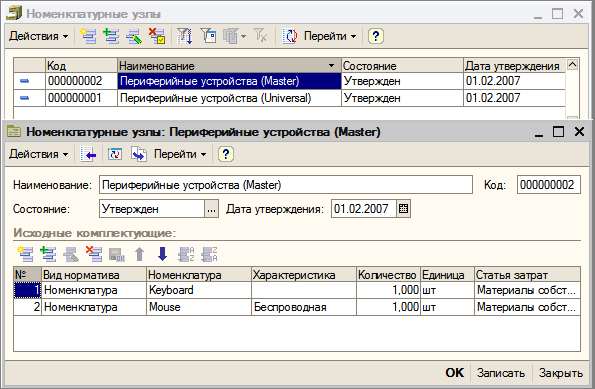The width and height of the screenshot is (595, 389).
Task: Add by copying icon in list toolbar
Action: coord(111,36)
